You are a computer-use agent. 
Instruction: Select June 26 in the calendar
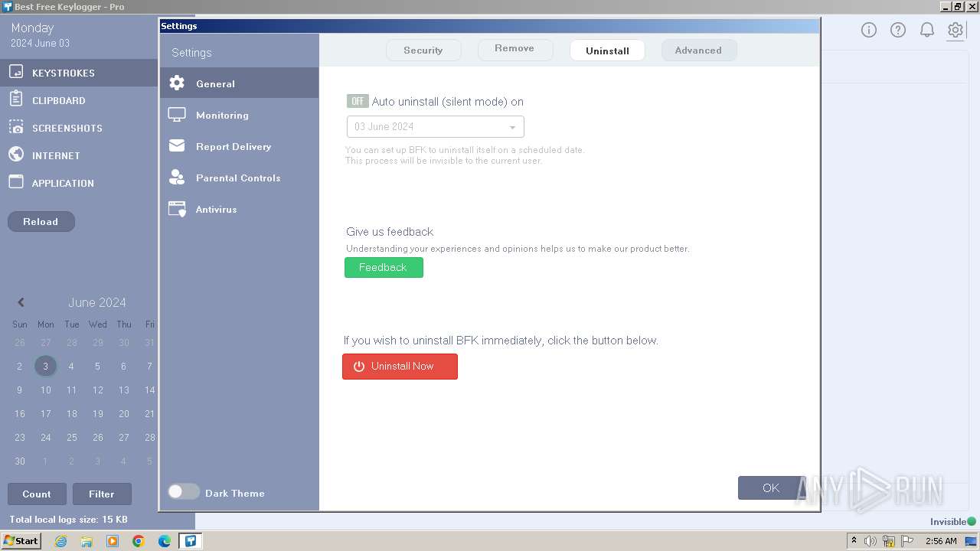pos(97,437)
